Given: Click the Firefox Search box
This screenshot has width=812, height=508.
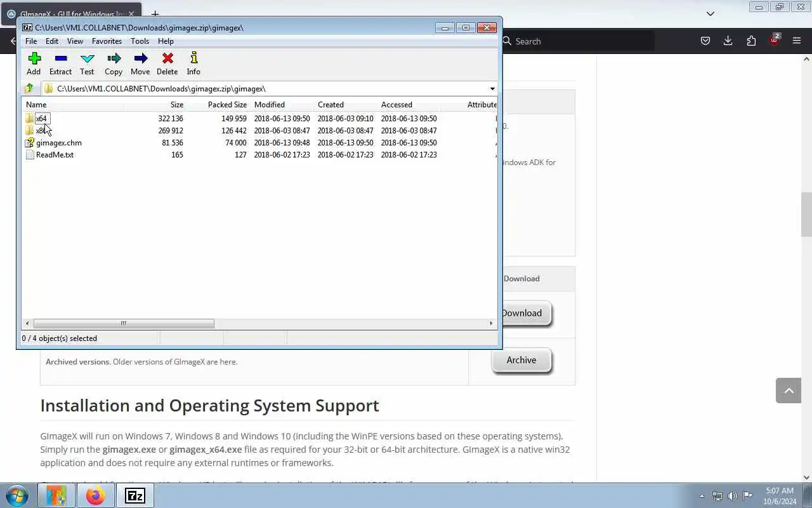Looking at the screenshot, I should click(577, 41).
